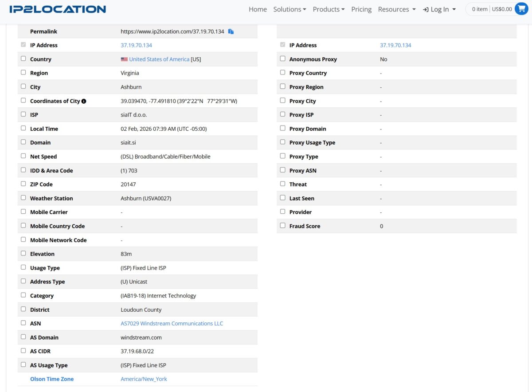The width and height of the screenshot is (532, 392).
Task: Check the Country field checkbox
Action: pos(23,59)
